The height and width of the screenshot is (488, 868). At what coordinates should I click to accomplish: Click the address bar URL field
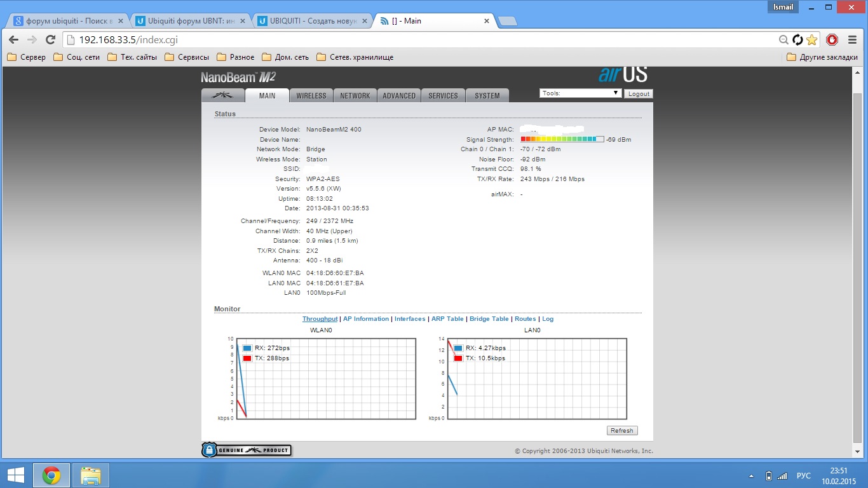419,40
